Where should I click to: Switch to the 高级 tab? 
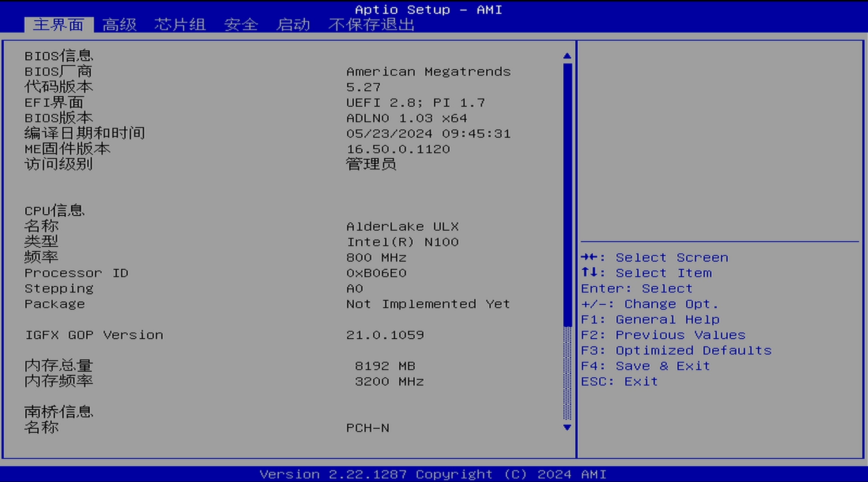pyautogui.click(x=120, y=25)
